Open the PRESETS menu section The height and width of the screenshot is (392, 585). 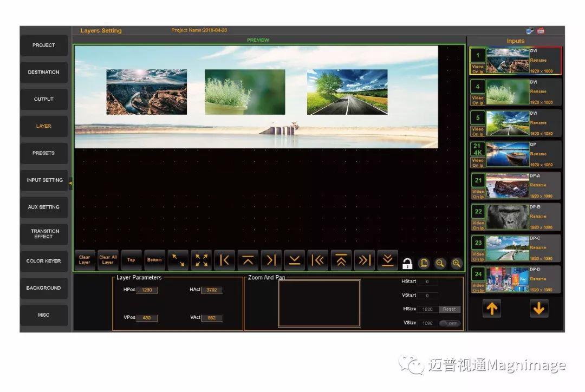point(44,153)
